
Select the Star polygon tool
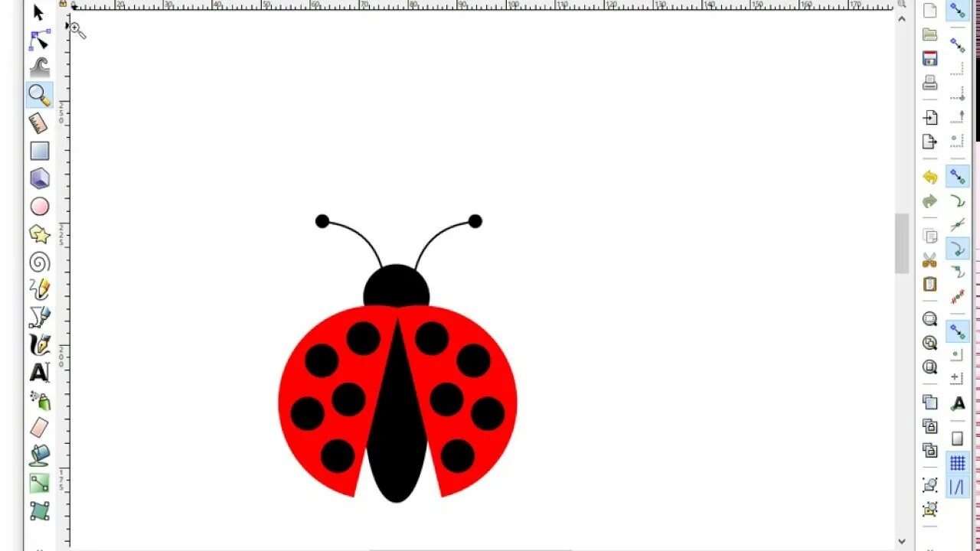39,234
